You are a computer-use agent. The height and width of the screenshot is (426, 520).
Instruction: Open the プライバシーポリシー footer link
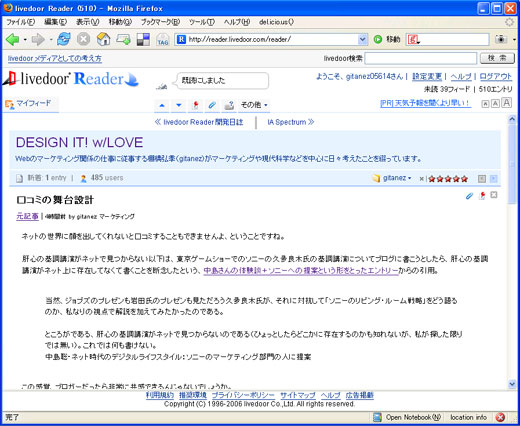[243, 396]
